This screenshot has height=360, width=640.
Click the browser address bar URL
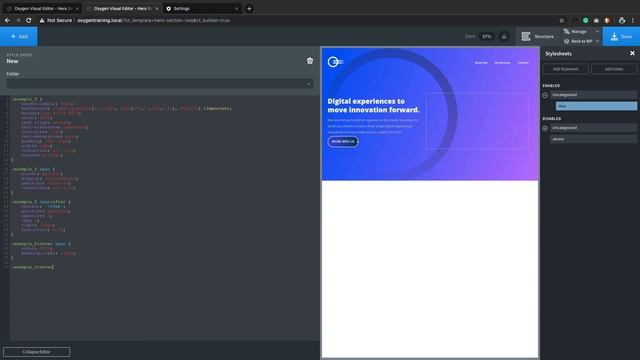[x=153, y=20]
